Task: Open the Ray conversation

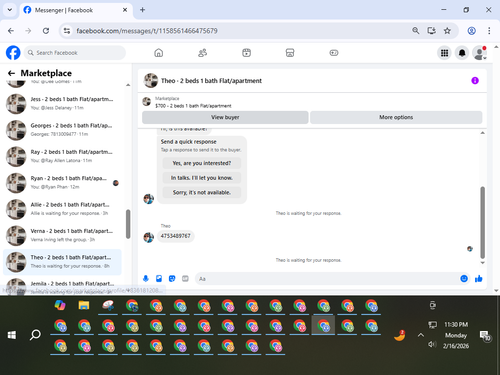Action: click(x=62, y=156)
